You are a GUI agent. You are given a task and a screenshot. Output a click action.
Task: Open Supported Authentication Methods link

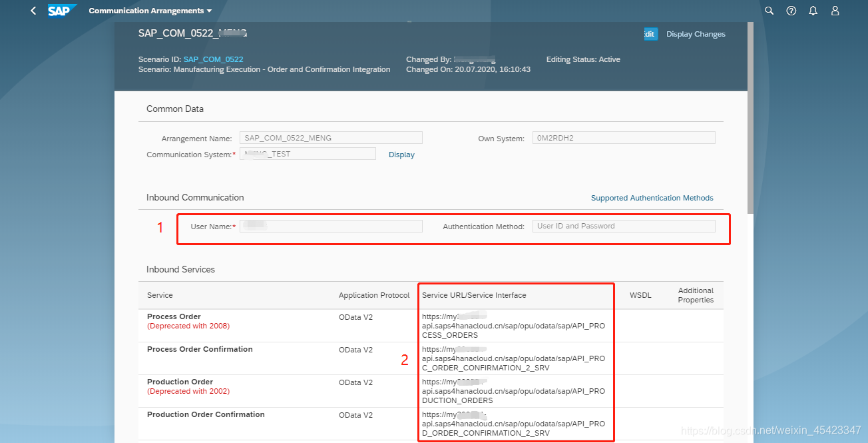(x=652, y=198)
